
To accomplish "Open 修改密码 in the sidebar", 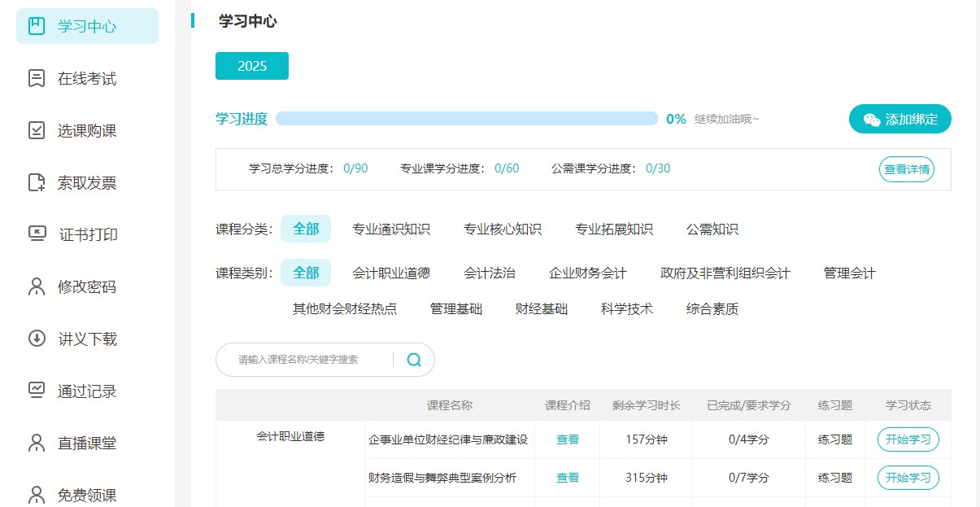I will (34, 286).
